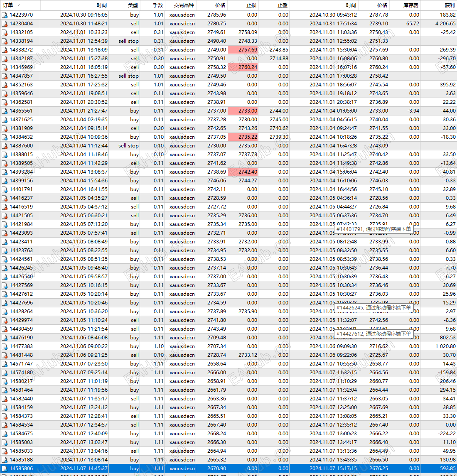Viewport: 457px width, 476px height.
Task: Click the profit value 593.85
Action: (448, 469)
